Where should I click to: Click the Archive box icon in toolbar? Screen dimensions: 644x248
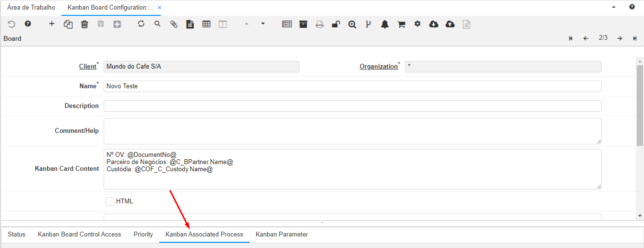[303, 24]
